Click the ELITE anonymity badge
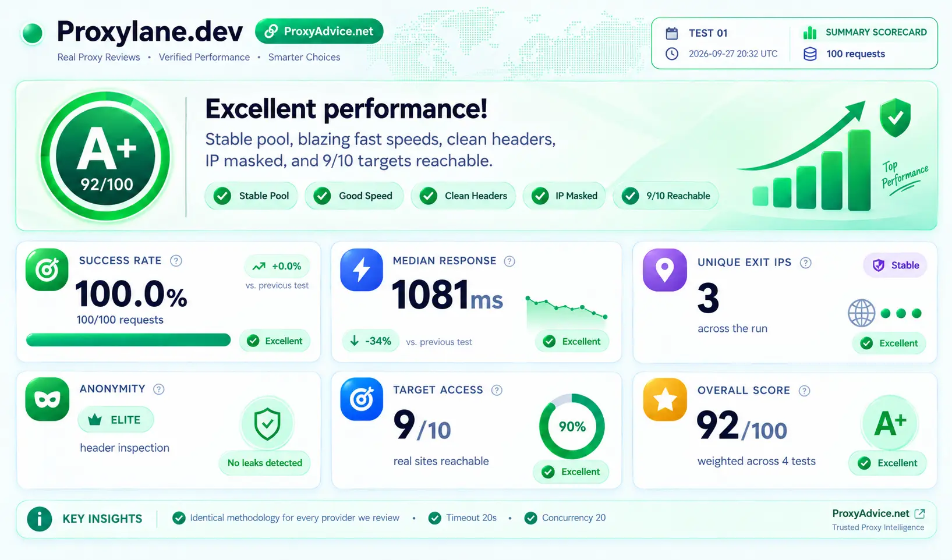This screenshot has width=952, height=560. (115, 420)
